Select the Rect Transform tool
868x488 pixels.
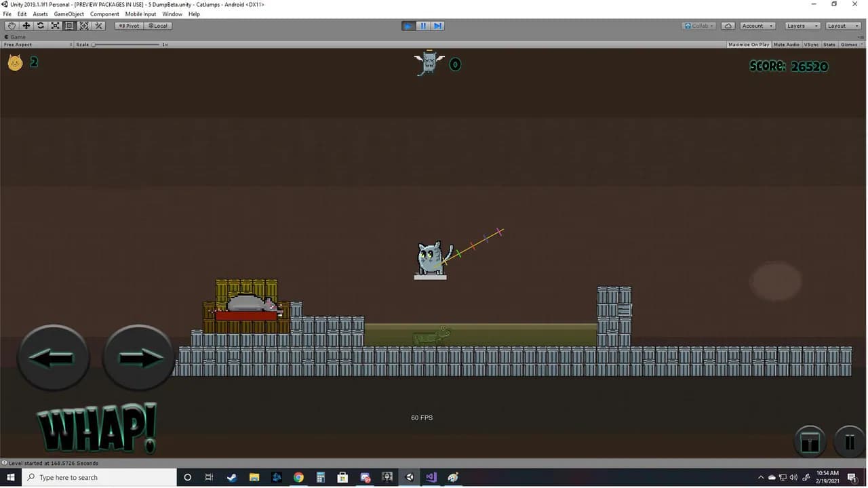[x=69, y=26]
